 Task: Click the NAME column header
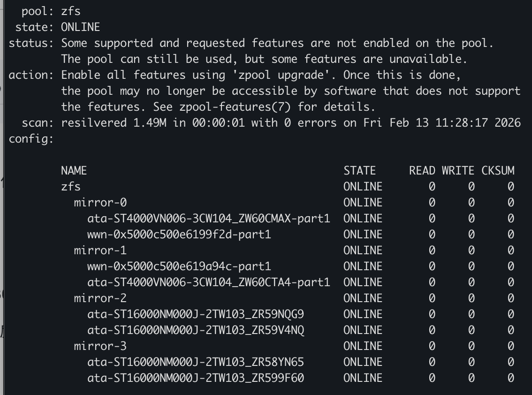[74, 171]
